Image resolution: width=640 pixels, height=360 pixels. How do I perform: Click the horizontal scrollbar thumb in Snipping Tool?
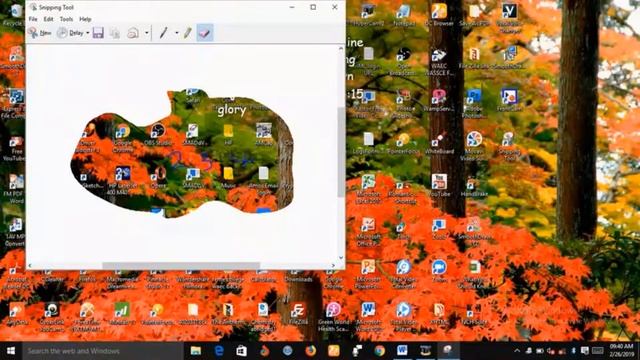click(x=181, y=266)
